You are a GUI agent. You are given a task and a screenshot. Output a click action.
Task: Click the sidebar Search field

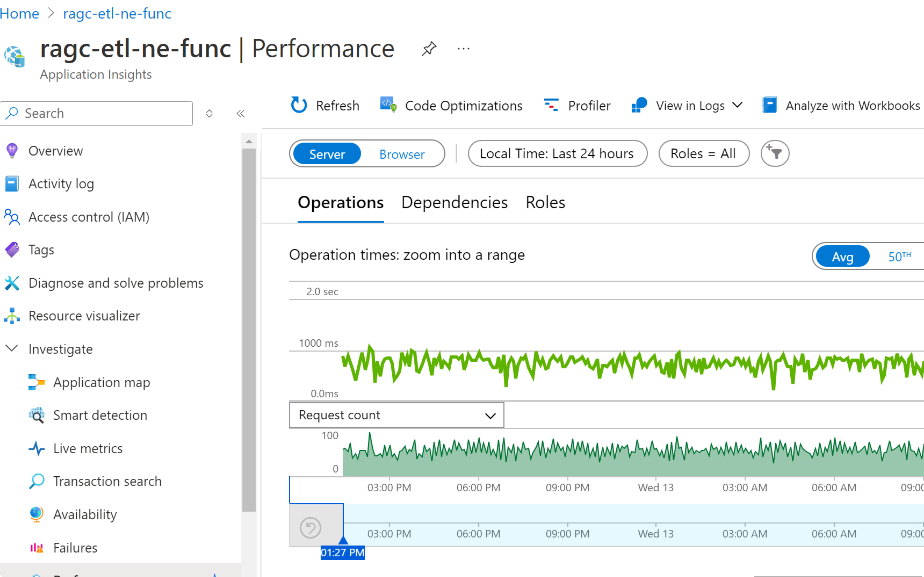97,113
